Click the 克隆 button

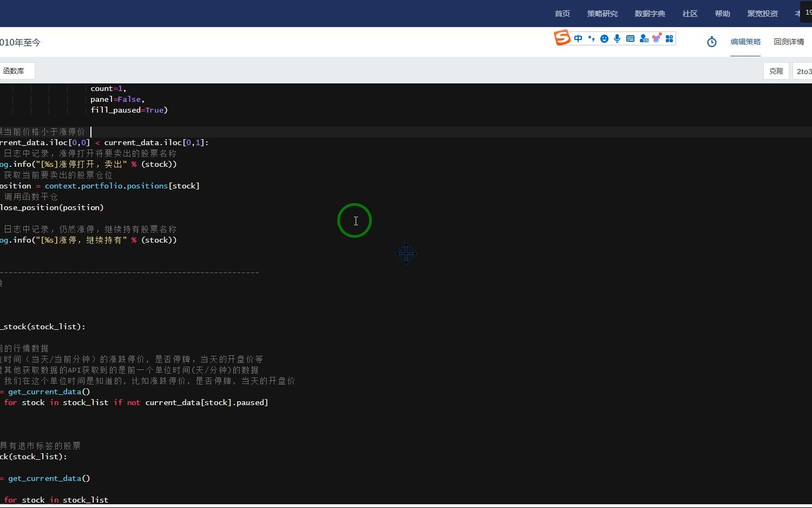776,71
